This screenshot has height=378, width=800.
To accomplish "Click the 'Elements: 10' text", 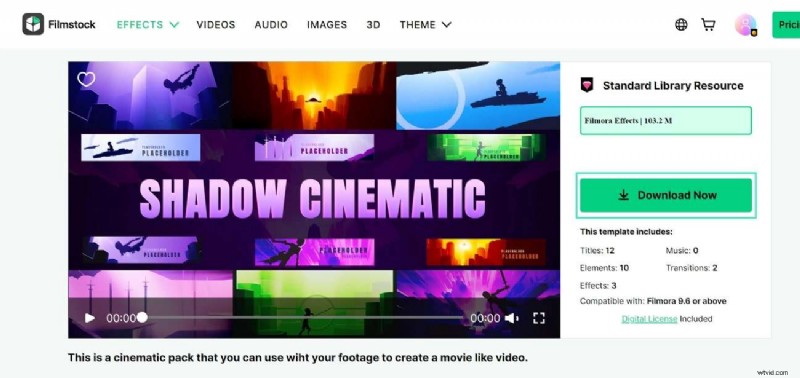I will [604, 268].
